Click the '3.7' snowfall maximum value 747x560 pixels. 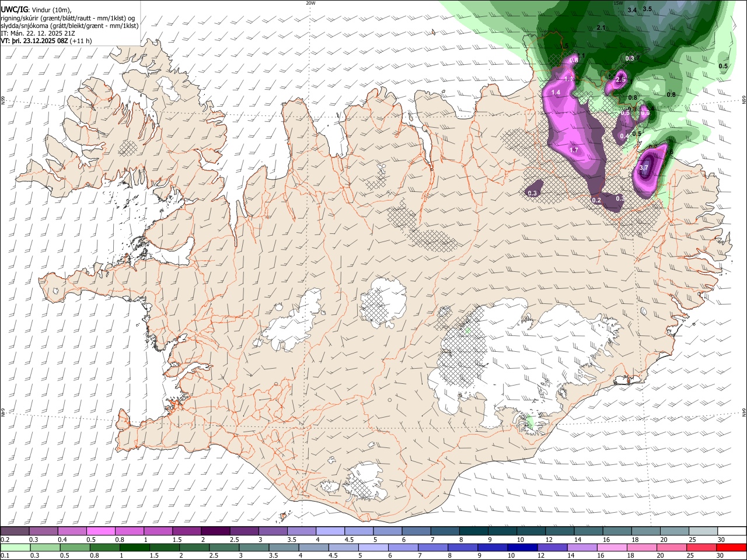(x=644, y=167)
